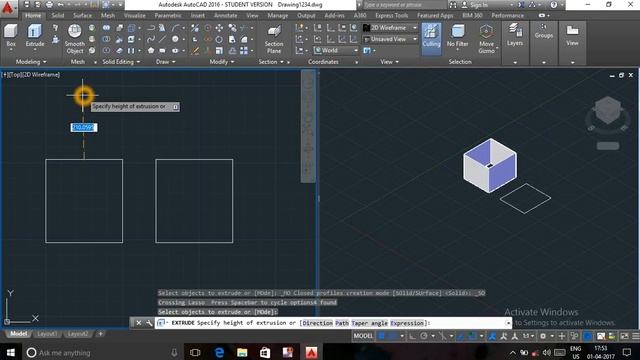This screenshot has height=360, width=640.
Task: Click the command line customize wrench icon
Action: pos(149,323)
